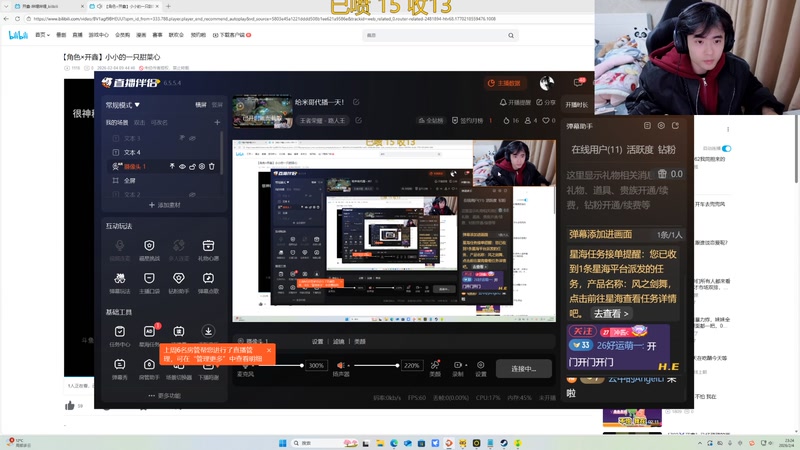This screenshot has width=800, height=450.
Task: Click the microphone volume slider handle
Action: coord(302,365)
